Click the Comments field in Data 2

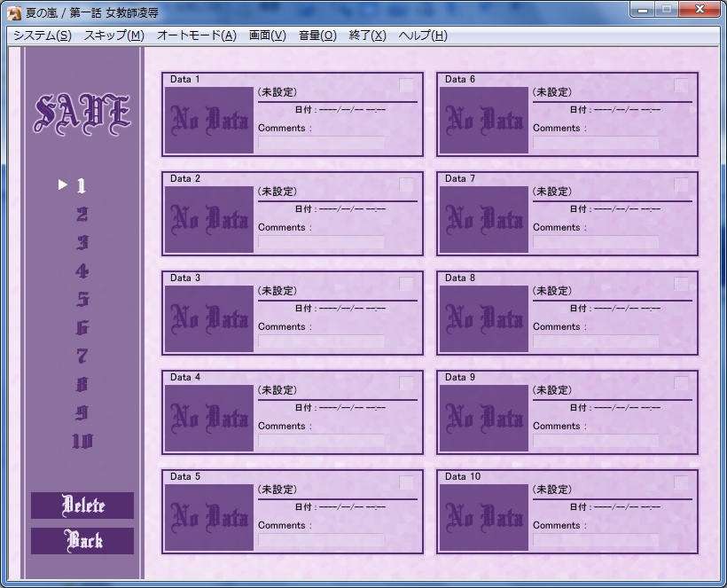pyautogui.click(x=321, y=241)
